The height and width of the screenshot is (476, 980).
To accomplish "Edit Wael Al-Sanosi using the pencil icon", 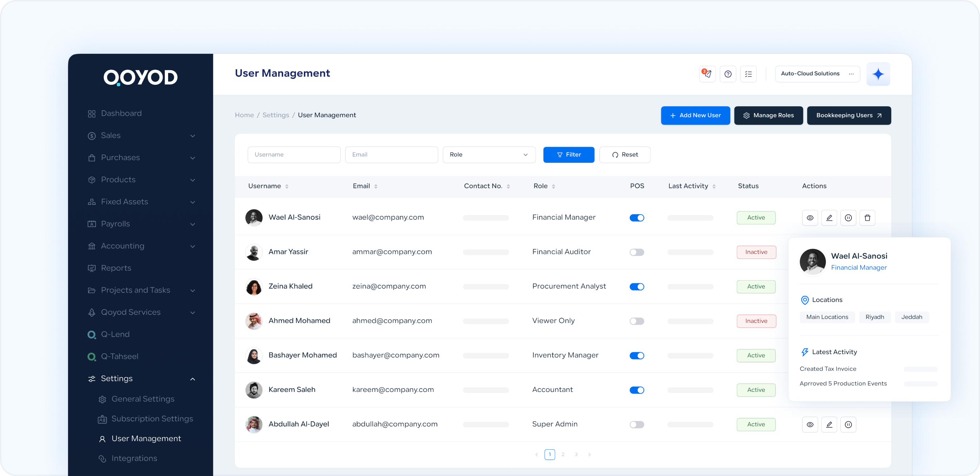I will [829, 218].
